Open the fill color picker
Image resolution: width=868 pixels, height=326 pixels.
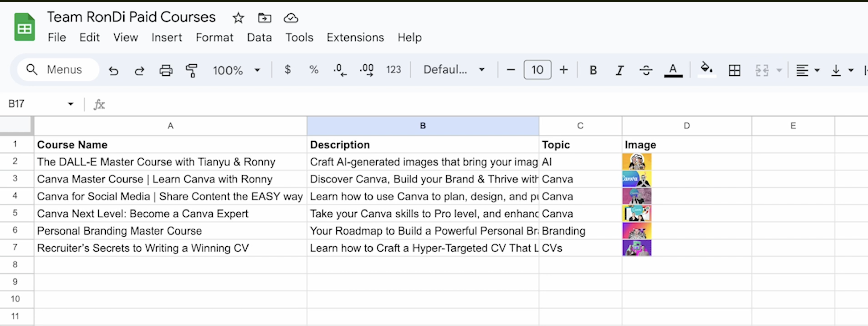[707, 70]
